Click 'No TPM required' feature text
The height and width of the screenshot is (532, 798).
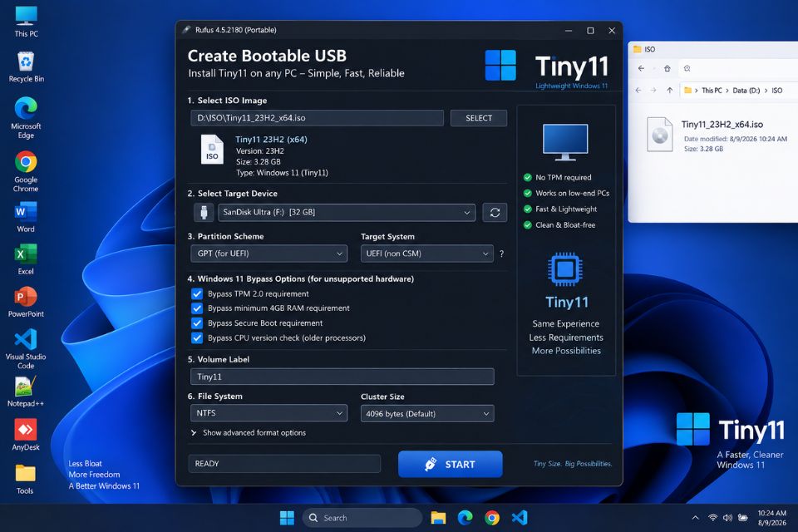point(564,178)
